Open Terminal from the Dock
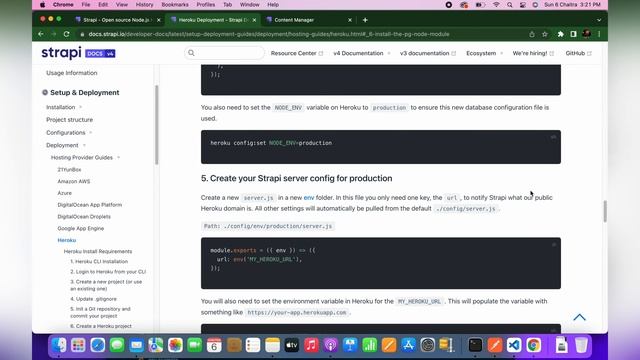Viewport: 640px width, 360px height. pyautogui.click(x=475, y=345)
